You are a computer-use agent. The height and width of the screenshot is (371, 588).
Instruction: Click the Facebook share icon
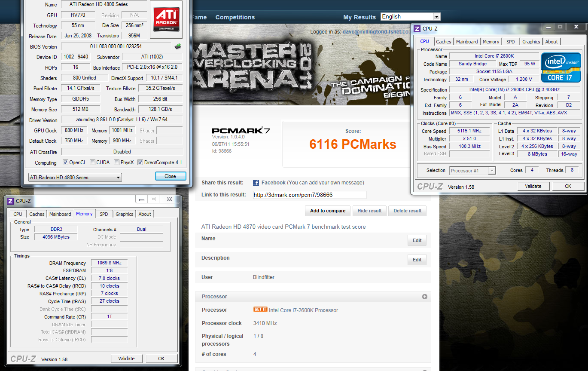pyautogui.click(x=256, y=183)
